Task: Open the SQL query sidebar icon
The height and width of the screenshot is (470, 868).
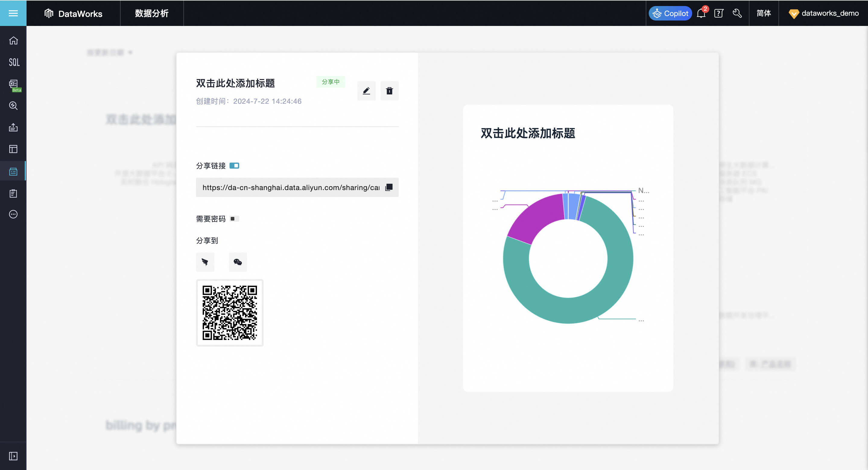Action: pos(14,62)
